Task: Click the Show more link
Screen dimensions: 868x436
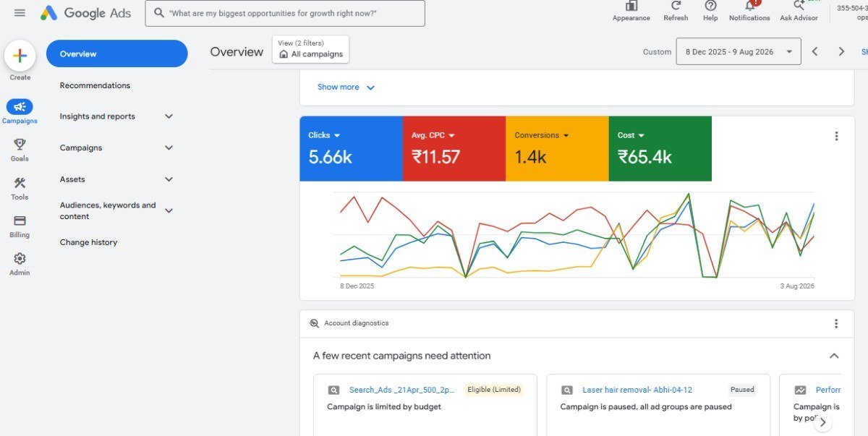Action: click(346, 87)
